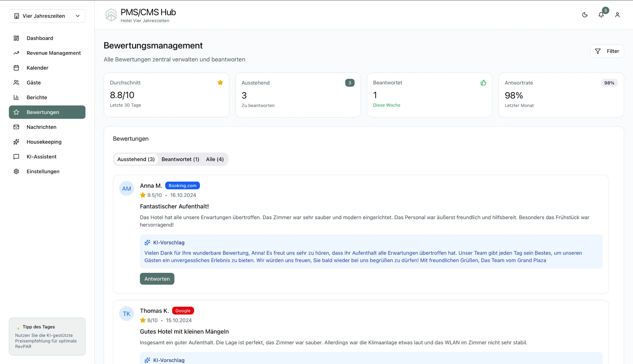Launch the KI-Assistent
The height and width of the screenshot is (364, 633).
click(41, 157)
